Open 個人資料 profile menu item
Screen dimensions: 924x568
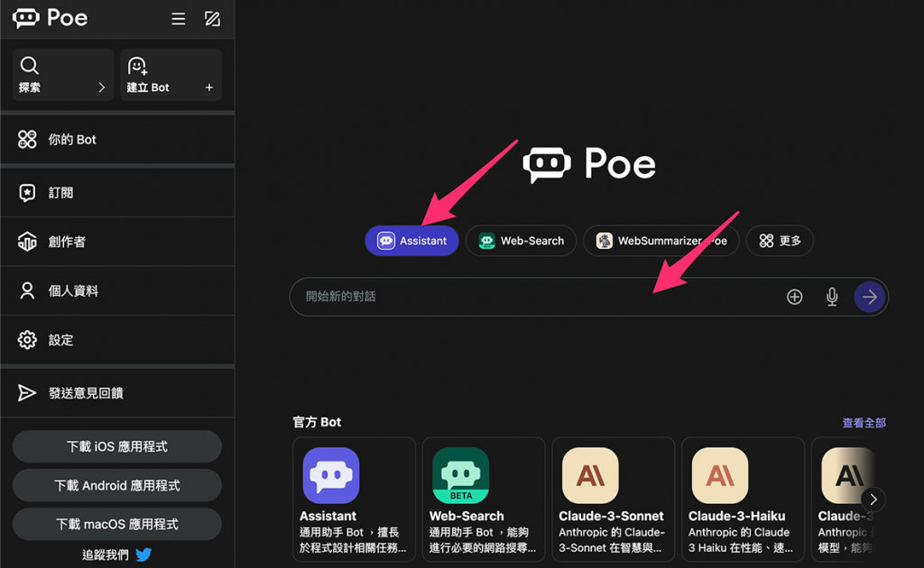[118, 291]
